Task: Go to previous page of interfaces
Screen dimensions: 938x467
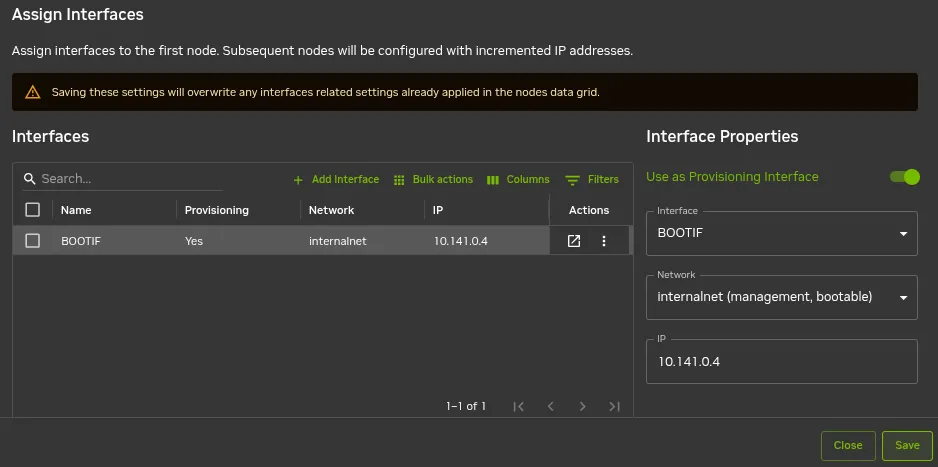Action: 550,407
